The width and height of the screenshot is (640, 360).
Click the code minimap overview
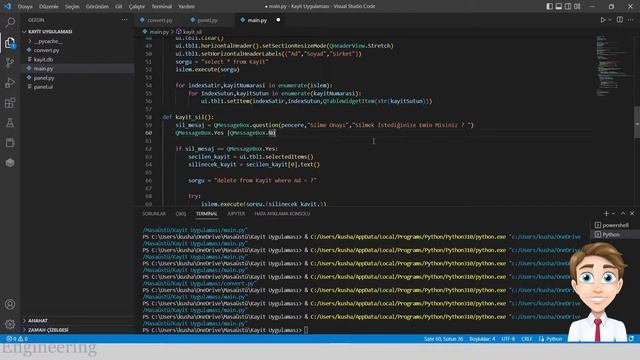coord(612,65)
